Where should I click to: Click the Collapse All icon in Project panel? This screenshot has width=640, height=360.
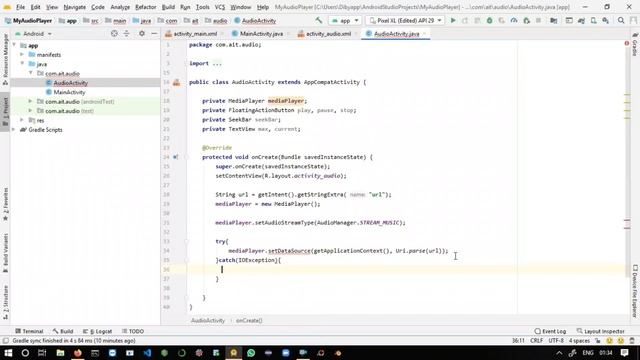click(x=127, y=33)
